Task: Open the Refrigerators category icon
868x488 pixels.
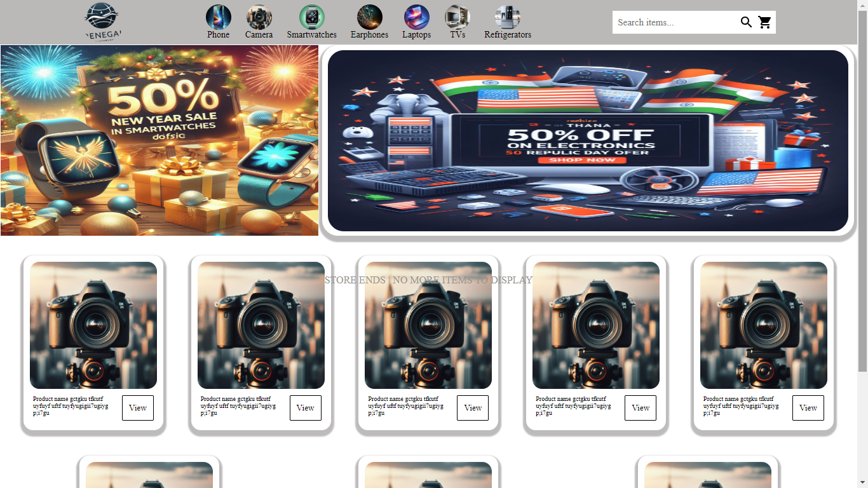Action: coord(507,18)
